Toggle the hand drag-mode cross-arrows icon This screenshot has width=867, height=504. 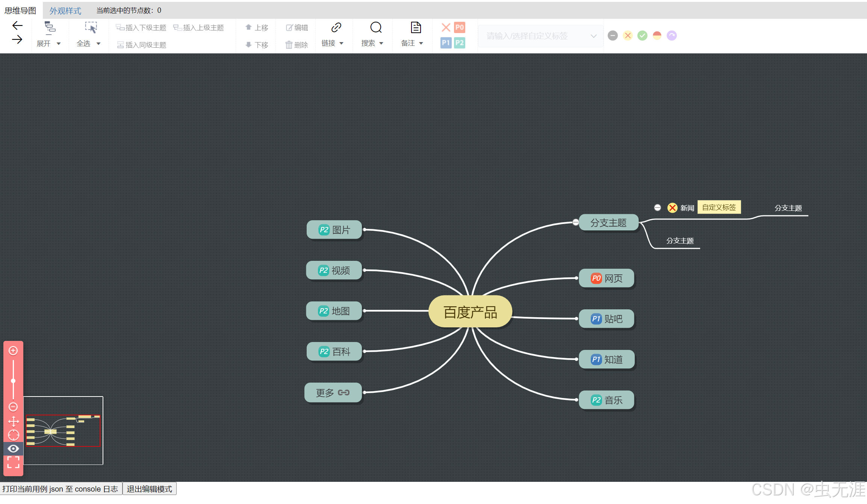click(x=13, y=421)
